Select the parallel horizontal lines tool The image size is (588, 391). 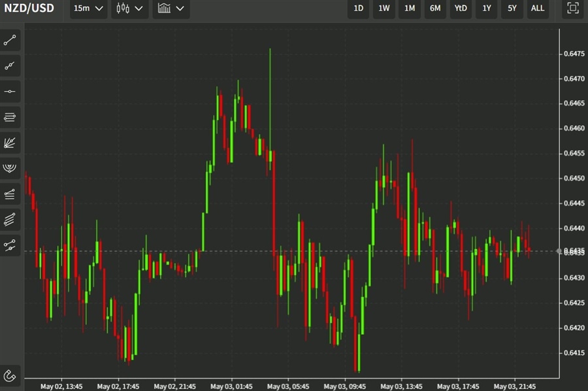(x=10, y=118)
